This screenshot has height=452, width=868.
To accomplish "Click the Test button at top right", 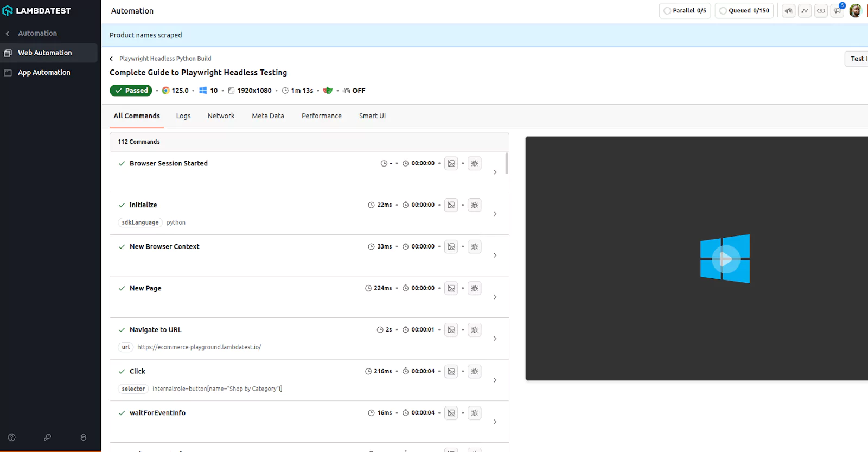I will pyautogui.click(x=857, y=59).
